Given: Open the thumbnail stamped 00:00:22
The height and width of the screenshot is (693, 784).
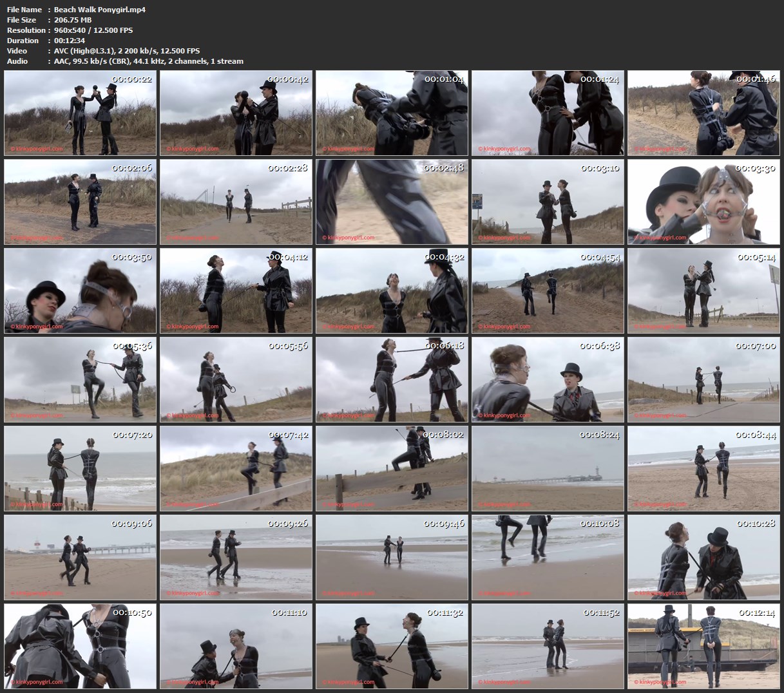Looking at the screenshot, I should (x=81, y=113).
